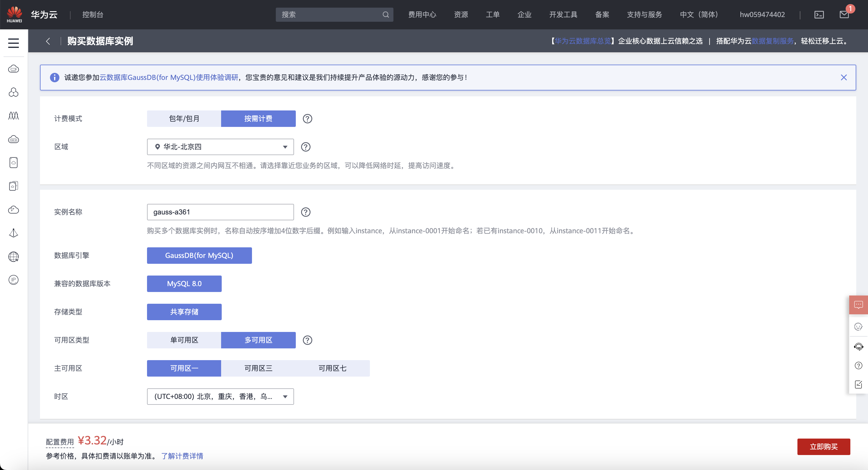The image size is (868, 470).
Task: Open the cloud shell terminal icon
Action: point(819,15)
